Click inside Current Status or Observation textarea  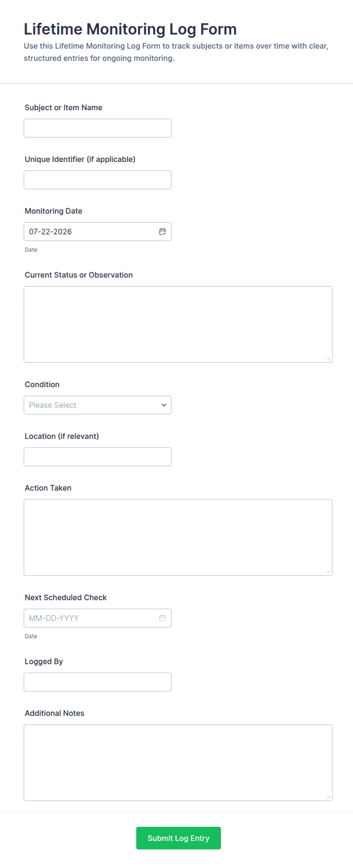[178, 324]
